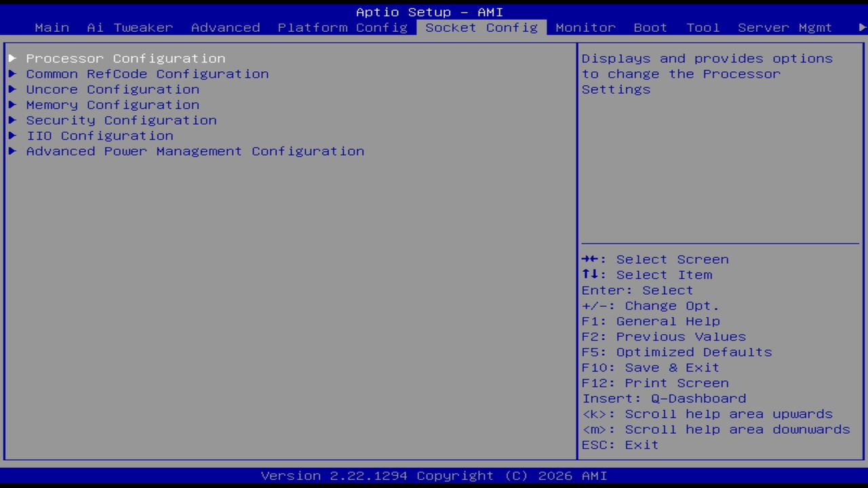
Task: Open Processor Configuration
Action: [x=125, y=58]
